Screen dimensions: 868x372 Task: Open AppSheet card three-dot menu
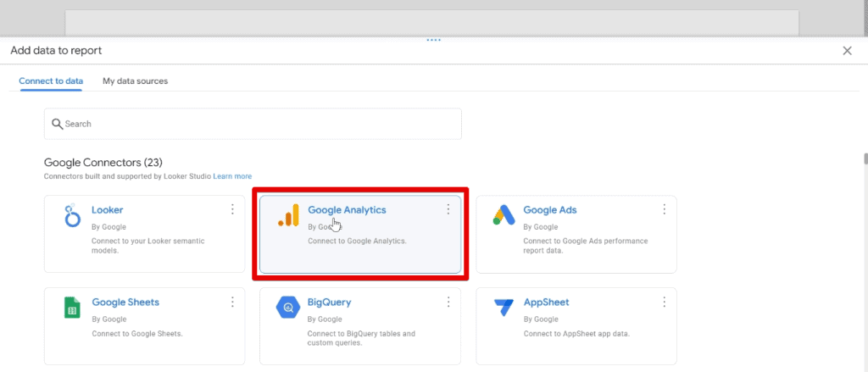click(665, 302)
